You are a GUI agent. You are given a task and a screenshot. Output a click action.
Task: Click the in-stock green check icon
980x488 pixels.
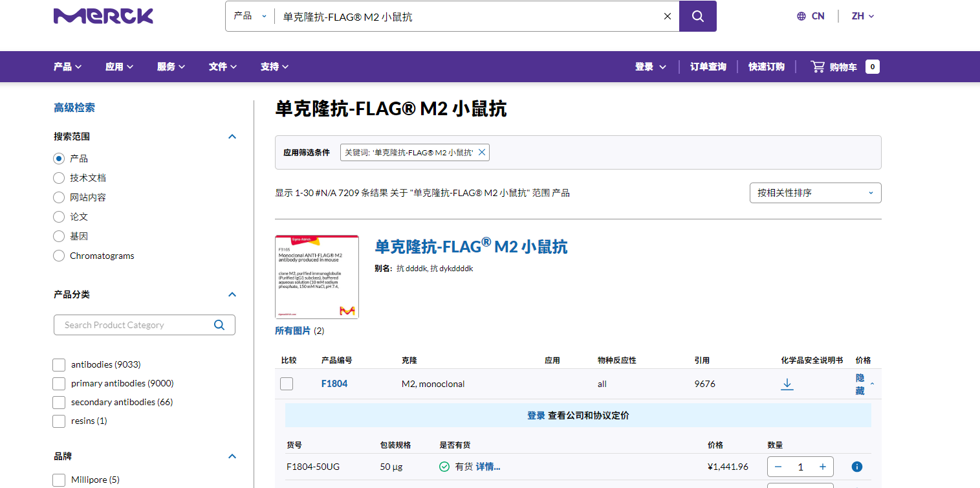click(444, 467)
